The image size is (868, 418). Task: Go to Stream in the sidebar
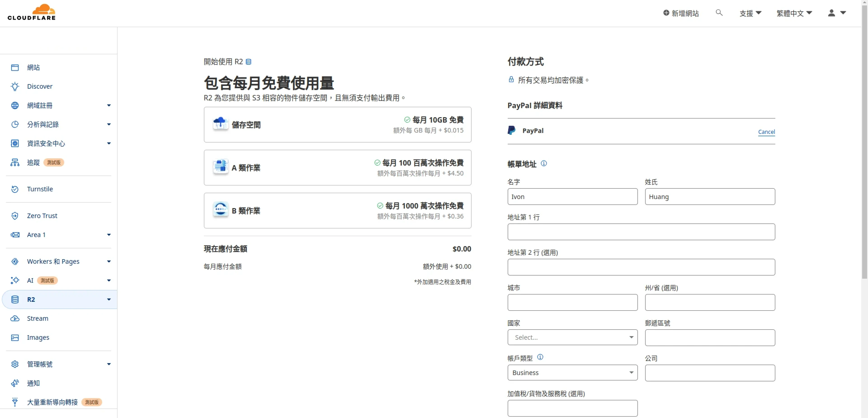[x=37, y=318]
